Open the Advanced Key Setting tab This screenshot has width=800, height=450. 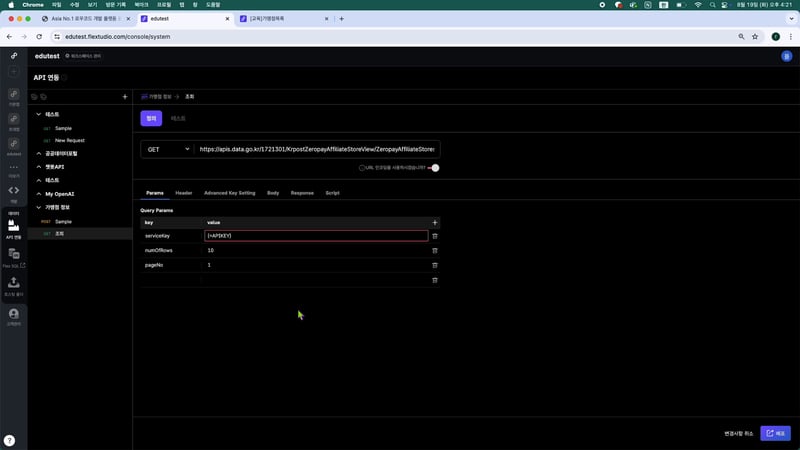(x=229, y=192)
